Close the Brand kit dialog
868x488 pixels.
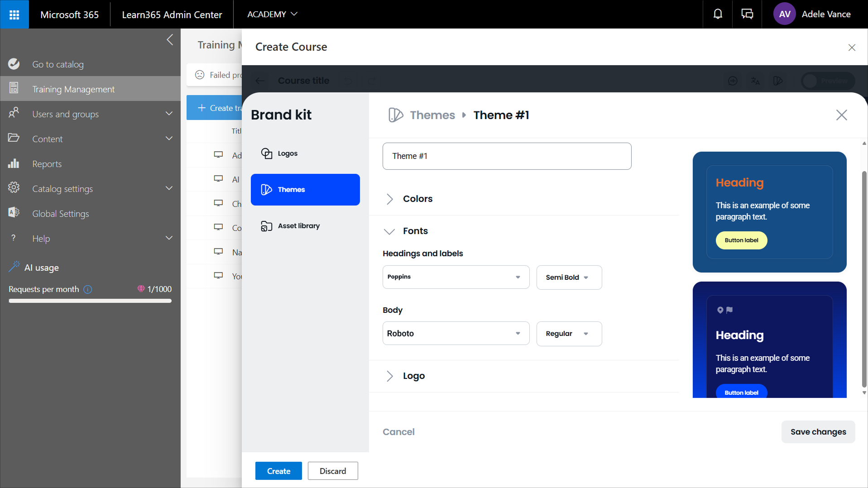841,115
